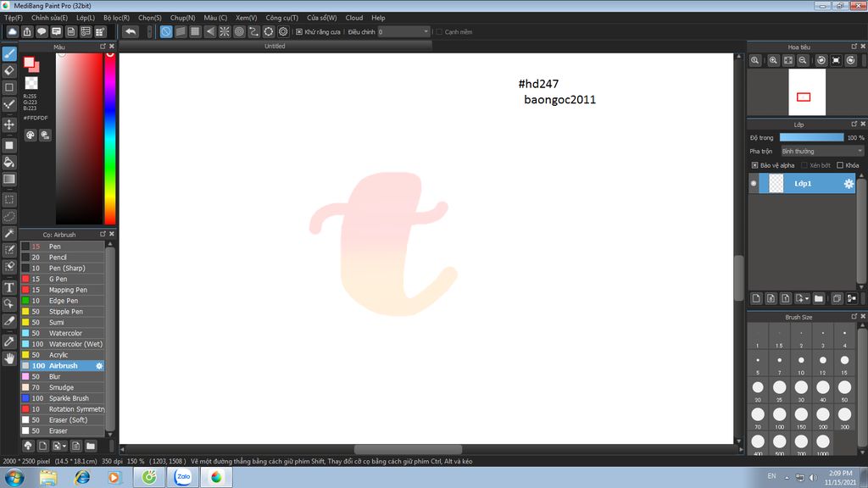Select the Eraser (Soft) brush
Viewport: 868px width, 488px height.
pyautogui.click(x=63, y=420)
